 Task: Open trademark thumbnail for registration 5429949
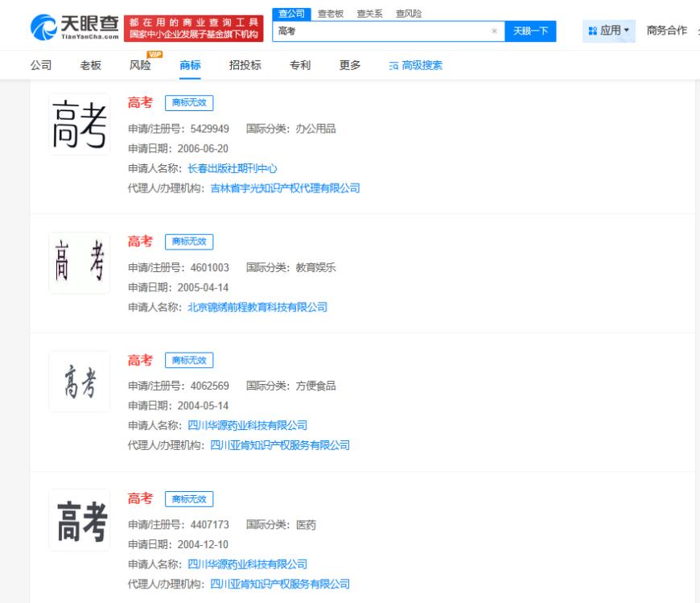(80, 124)
